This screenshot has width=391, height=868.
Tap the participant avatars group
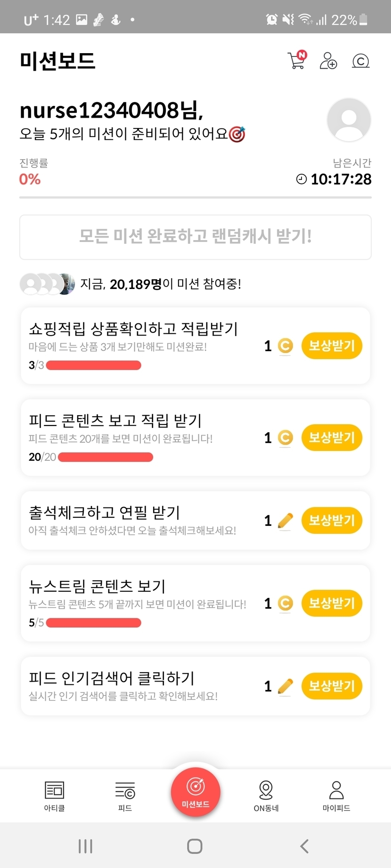pos(47,284)
